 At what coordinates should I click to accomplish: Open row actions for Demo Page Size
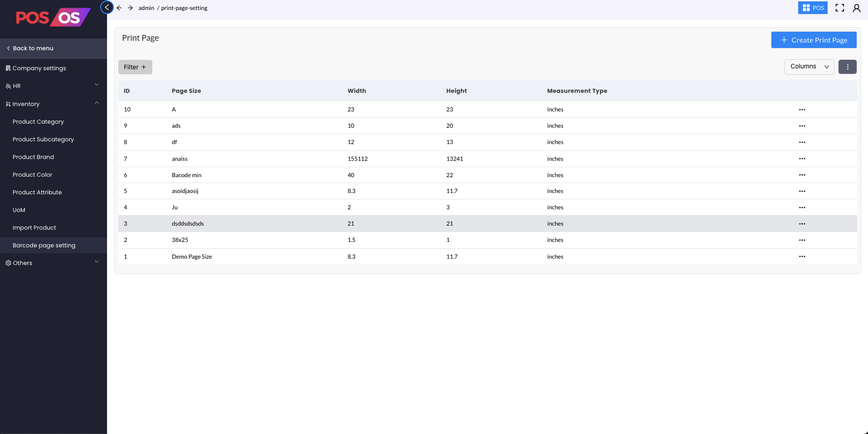point(802,256)
